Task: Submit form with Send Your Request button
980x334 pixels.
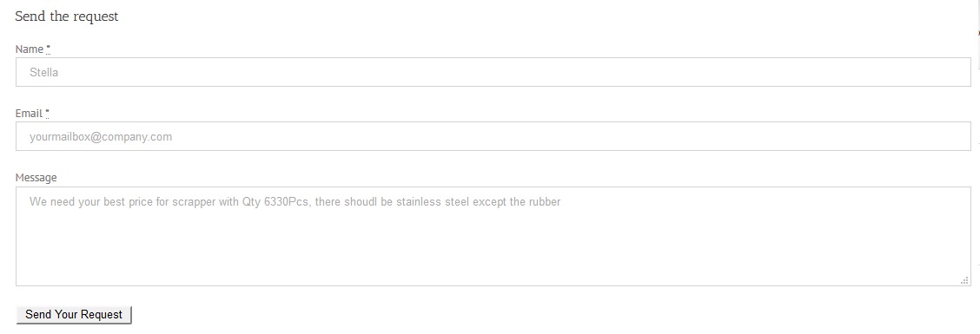Action: [x=74, y=315]
